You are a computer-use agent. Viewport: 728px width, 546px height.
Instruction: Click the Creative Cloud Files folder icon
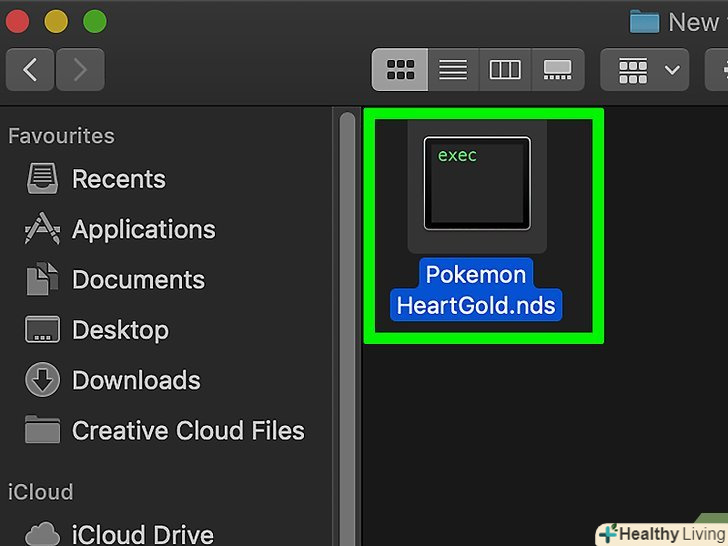42,429
